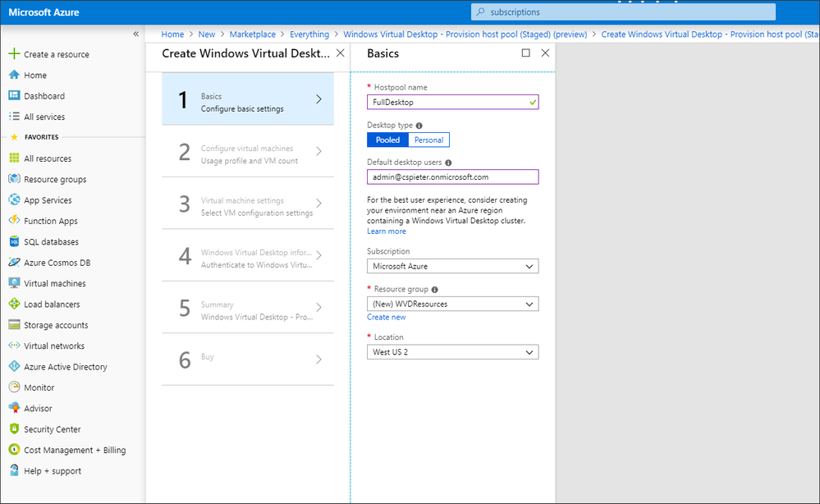820x504 pixels.
Task: Click the Azure Active Directory label
Action: coord(66,367)
